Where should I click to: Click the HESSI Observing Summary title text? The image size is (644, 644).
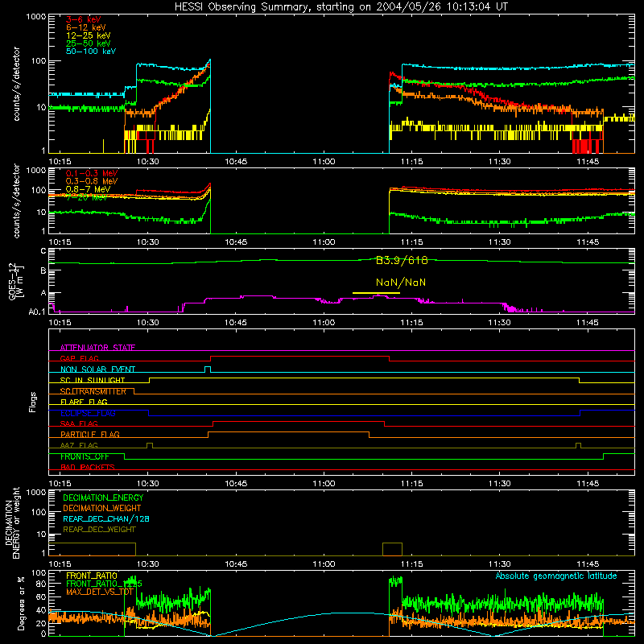coord(341,7)
